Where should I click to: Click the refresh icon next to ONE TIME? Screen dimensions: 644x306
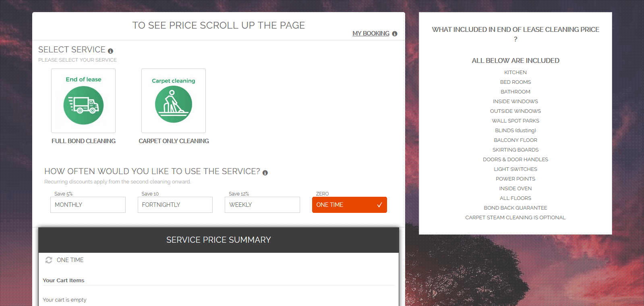coord(49,260)
